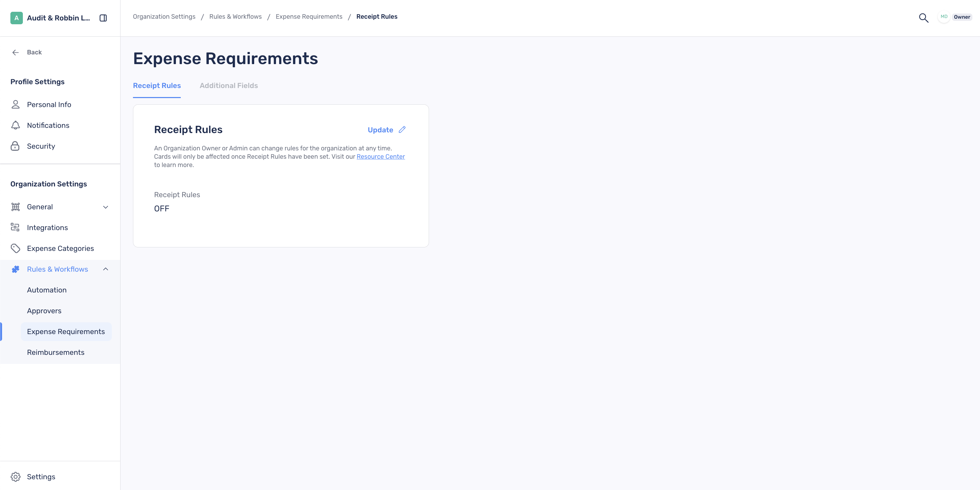This screenshot has width=980, height=490.
Task: Click the Owner role badge
Action: (962, 17)
